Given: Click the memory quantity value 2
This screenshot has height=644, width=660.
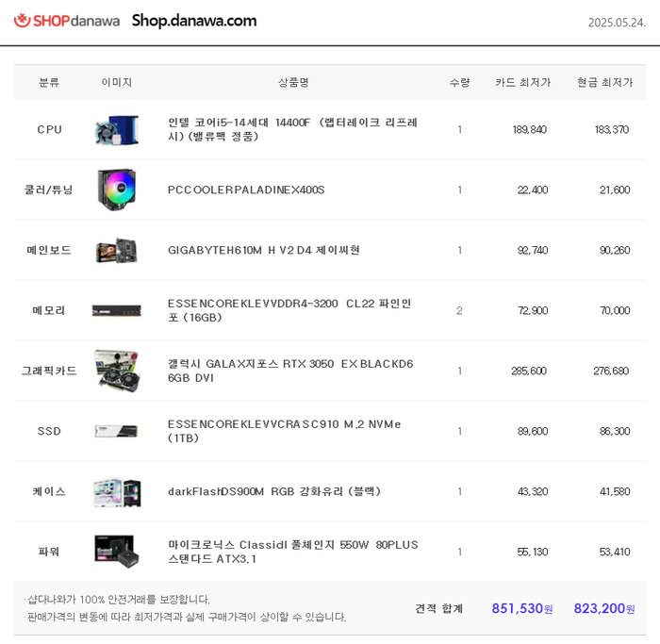Looking at the screenshot, I should (x=459, y=310).
